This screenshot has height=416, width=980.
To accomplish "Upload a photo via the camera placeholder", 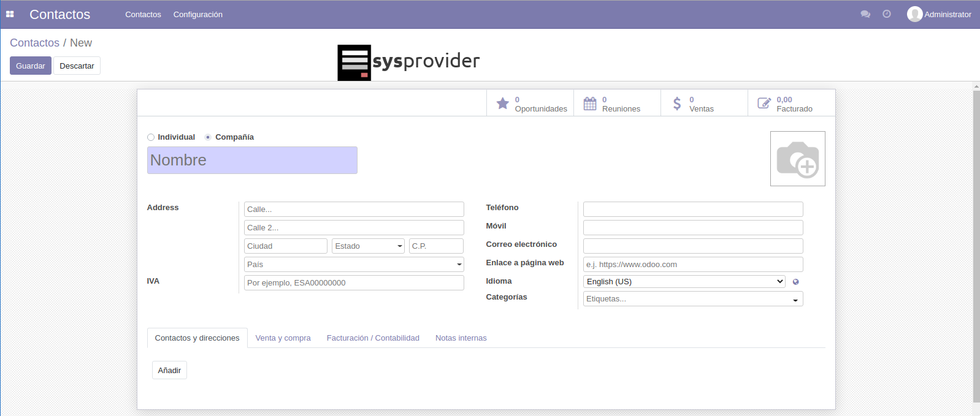I will coord(797,159).
